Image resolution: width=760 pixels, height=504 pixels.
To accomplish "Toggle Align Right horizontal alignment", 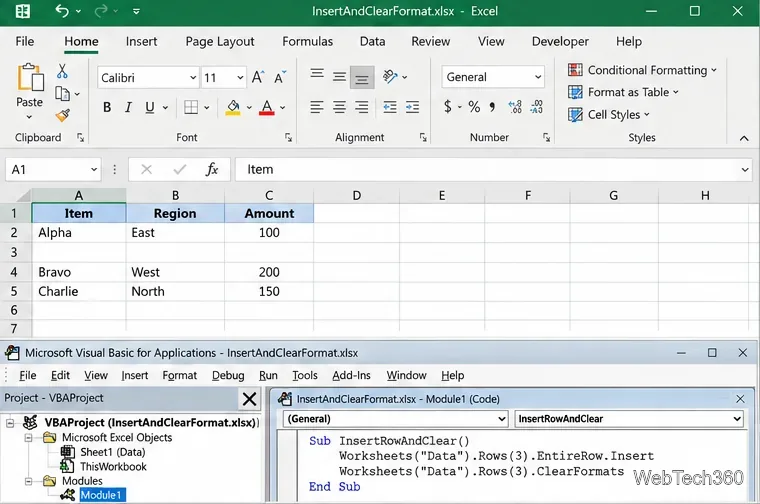I will [x=362, y=107].
